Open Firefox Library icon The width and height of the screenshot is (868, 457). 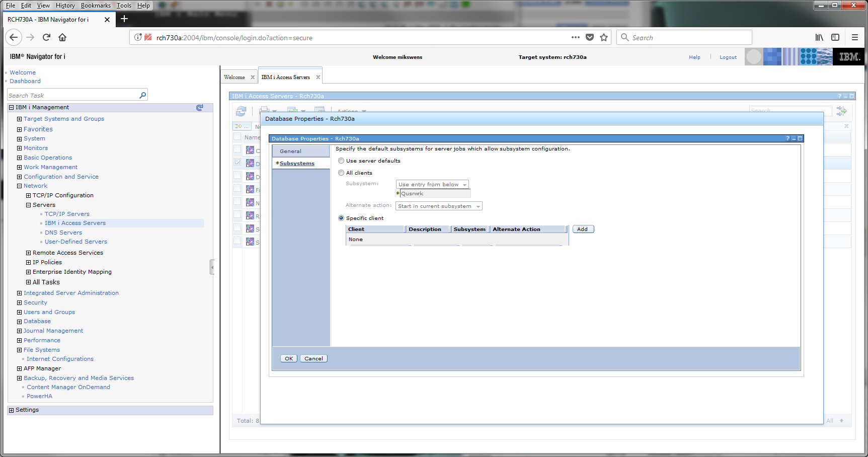[x=819, y=37]
